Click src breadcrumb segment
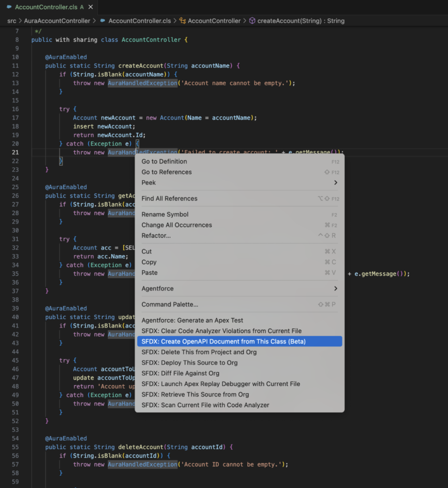Viewport: 448px width, 488px height. [x=12, y=21]
